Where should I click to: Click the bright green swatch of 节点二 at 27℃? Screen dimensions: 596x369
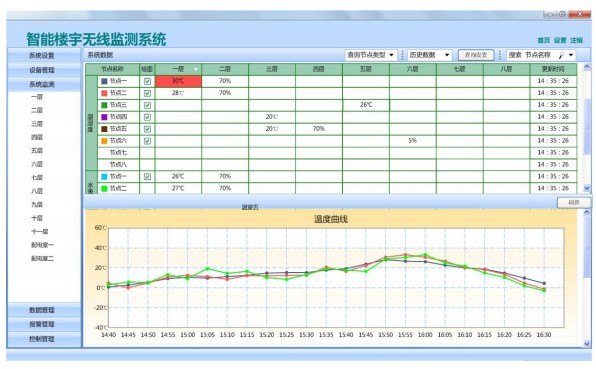coord(104,188)
